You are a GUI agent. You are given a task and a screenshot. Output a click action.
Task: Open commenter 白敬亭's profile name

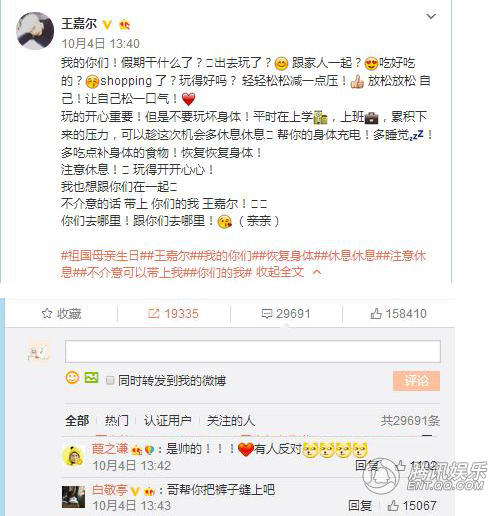point(110,490)
